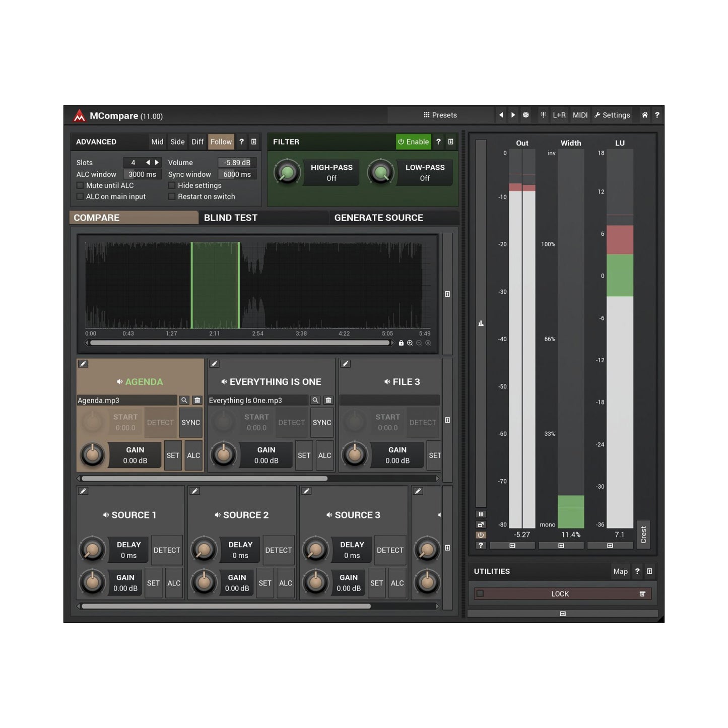Viewport: 728px width, 728px height.
Task: Check the Restart on switch option
Action: 172,196
